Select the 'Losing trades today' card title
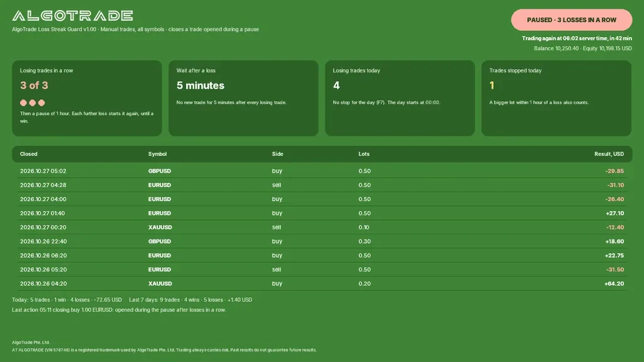Screen dimensions: 644x362 (x=357, y=70)
